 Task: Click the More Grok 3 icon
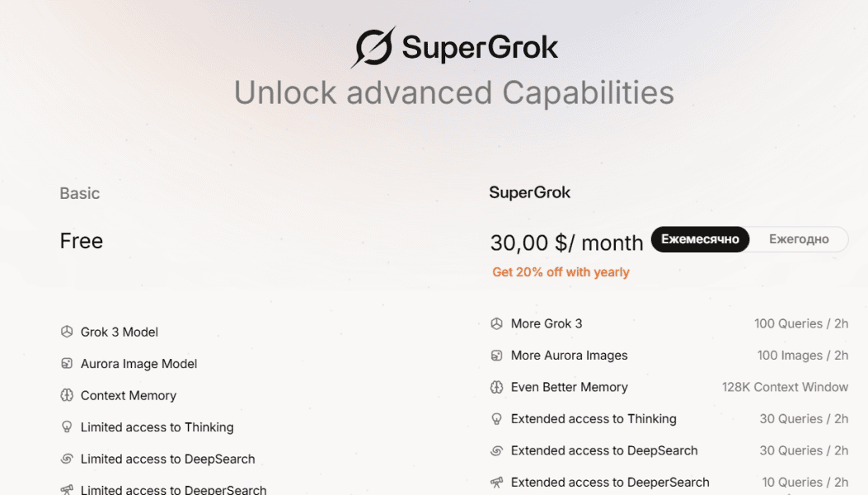497,323
